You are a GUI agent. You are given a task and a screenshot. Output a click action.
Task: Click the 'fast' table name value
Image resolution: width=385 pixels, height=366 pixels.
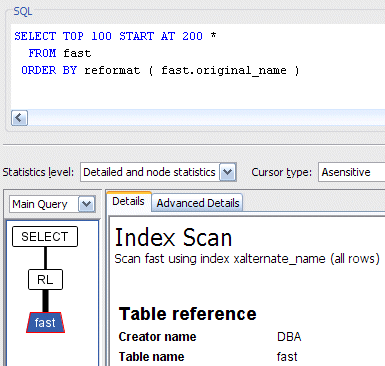coord(287,357)
